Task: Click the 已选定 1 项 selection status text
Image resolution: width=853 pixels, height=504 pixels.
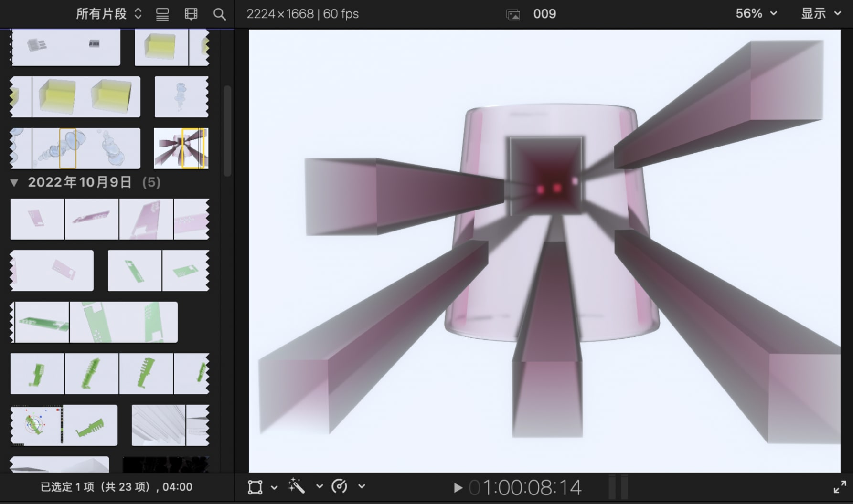Action: coord(117,487)
